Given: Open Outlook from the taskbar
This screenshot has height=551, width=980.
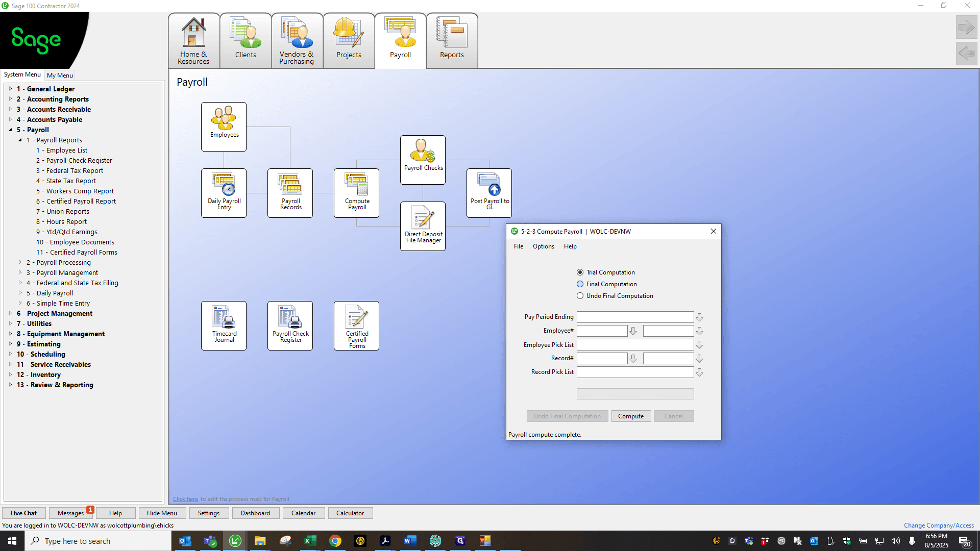Looking at the screenshot, I should pos(185,541).
